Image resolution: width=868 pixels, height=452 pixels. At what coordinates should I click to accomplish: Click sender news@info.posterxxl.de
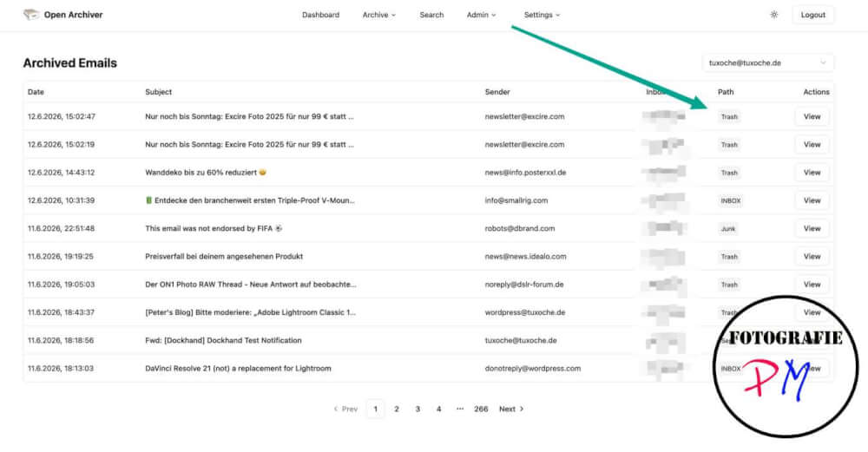pyautogui.click(x=525, y=173)
